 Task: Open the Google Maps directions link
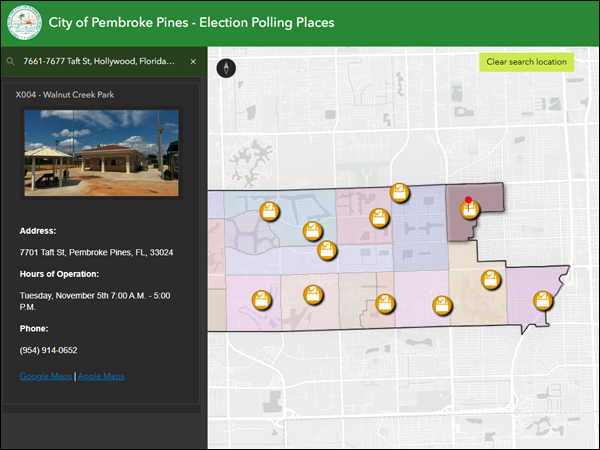coord(46,376)
